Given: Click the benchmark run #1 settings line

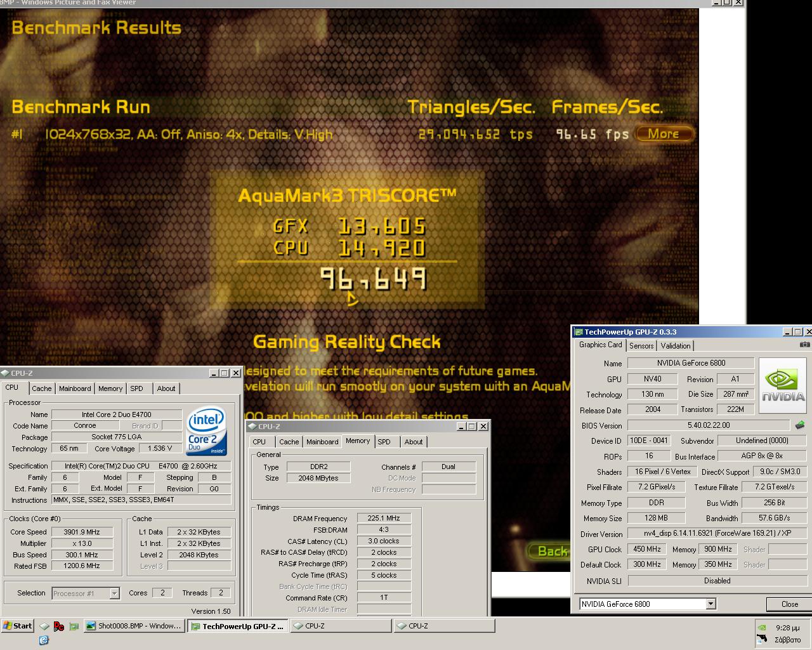Looking at the screenshot, I should click(x=173, y=134).
